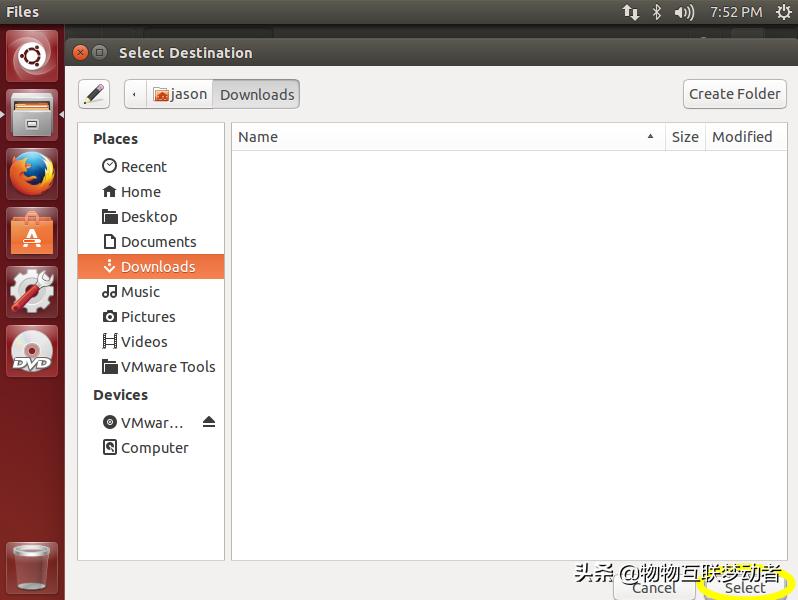The image size is (798, 600).
Task: Go to Home in Places sidebar
Action: 151,192
